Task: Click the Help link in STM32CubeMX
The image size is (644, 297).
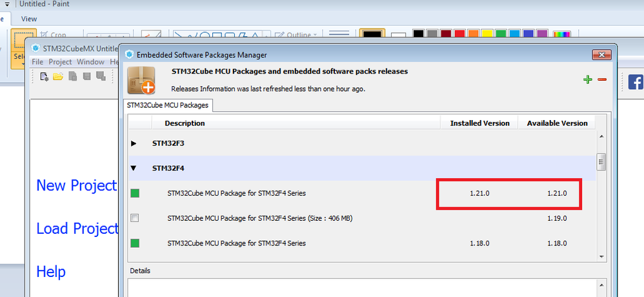Action: click(51, 272)
